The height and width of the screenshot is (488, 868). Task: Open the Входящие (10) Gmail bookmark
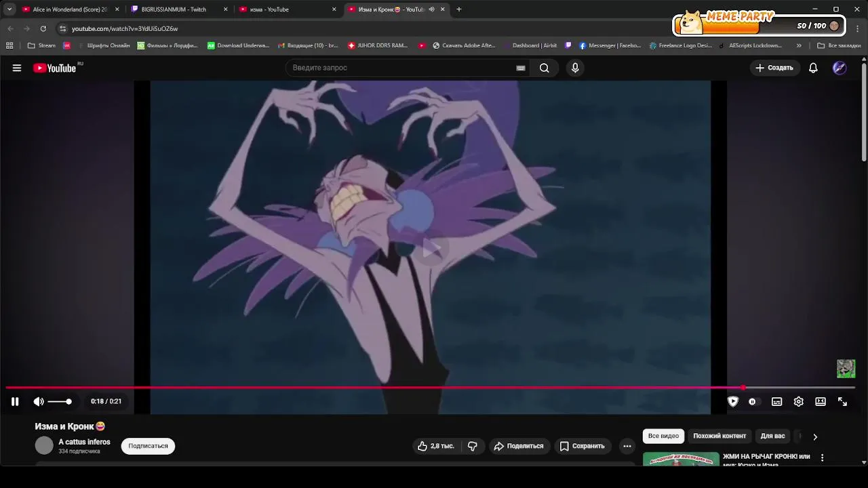click(309, 45)
